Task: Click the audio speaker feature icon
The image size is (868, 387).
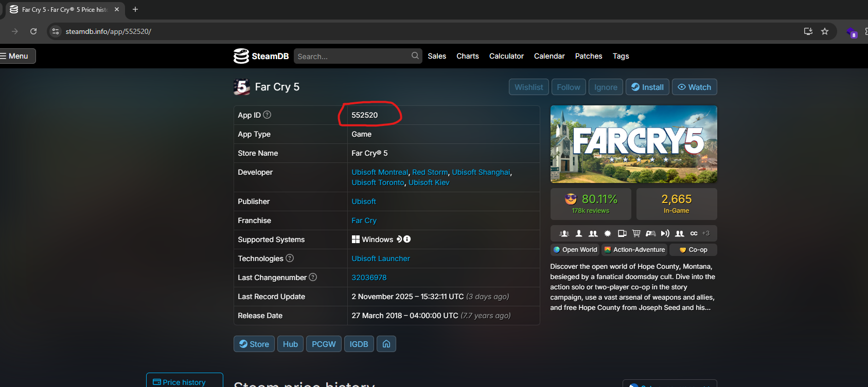Action: tap(665, 233)
